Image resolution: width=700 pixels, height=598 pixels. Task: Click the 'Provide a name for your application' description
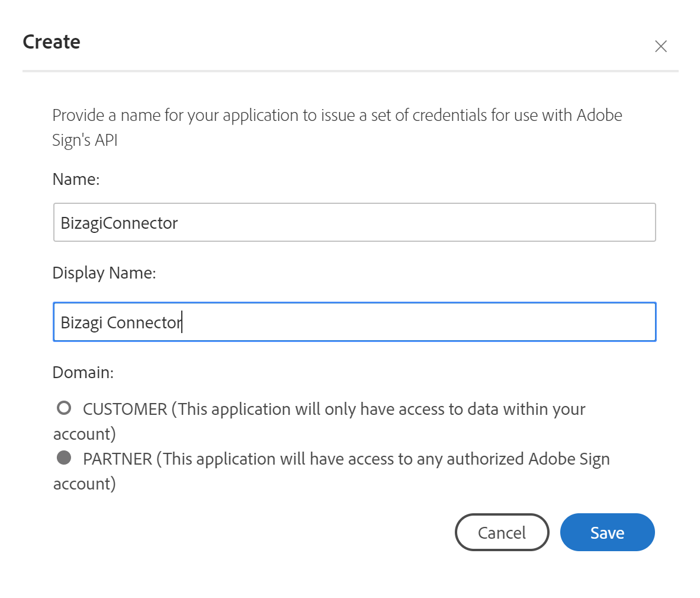337,127
